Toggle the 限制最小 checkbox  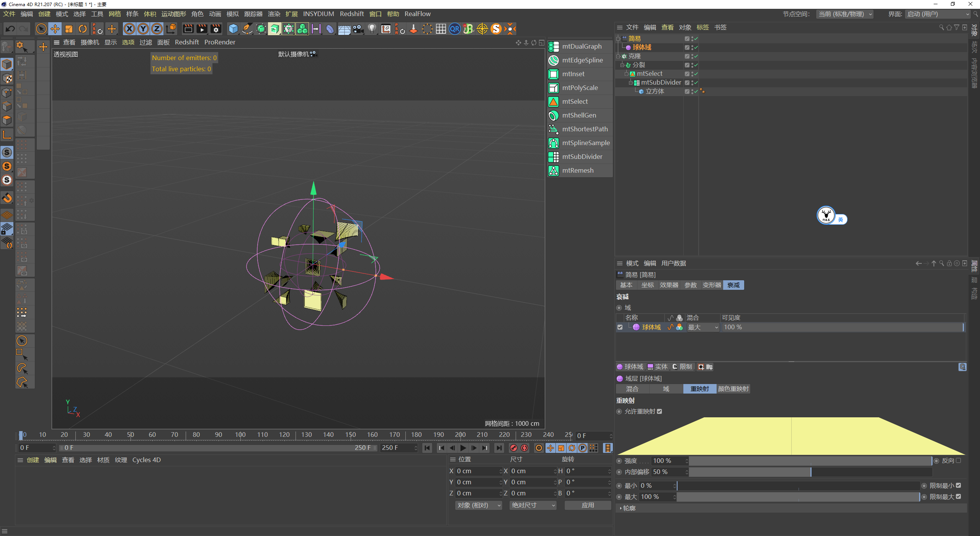click(x=959, y=485)
